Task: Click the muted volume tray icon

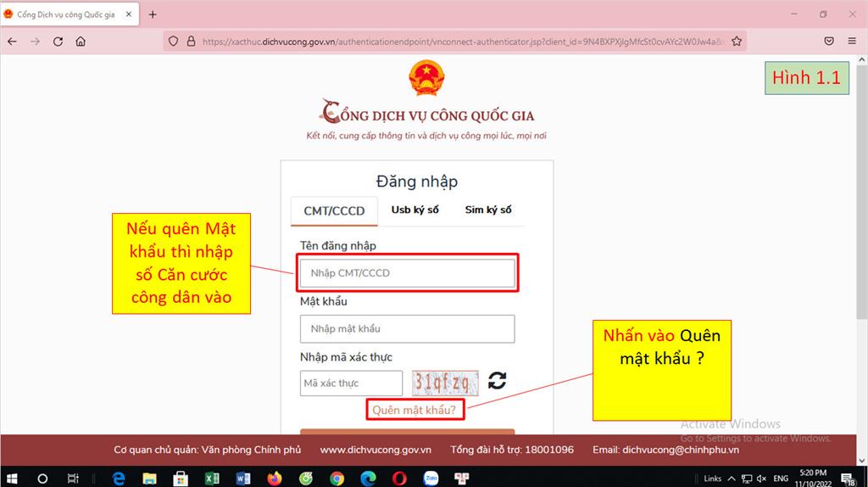Action: (762, 479)
